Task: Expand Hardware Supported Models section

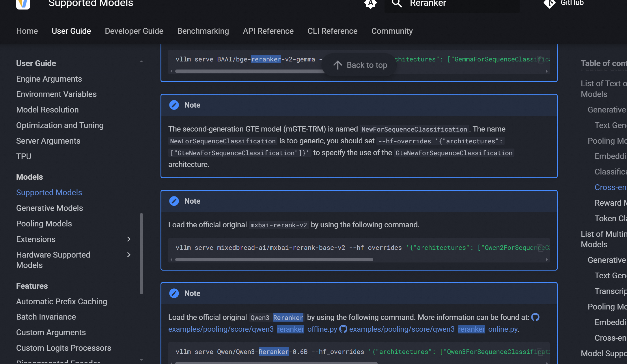Action: coord(129,255)
